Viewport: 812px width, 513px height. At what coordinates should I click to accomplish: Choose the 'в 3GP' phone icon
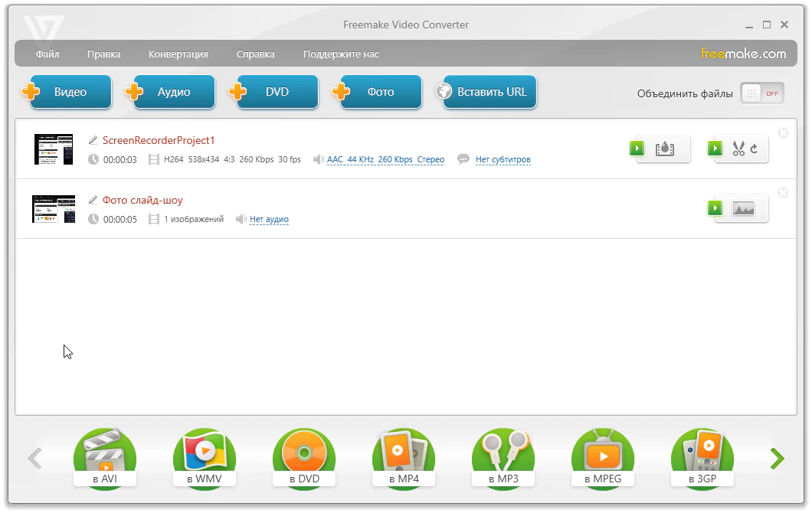tap(702, 458)
